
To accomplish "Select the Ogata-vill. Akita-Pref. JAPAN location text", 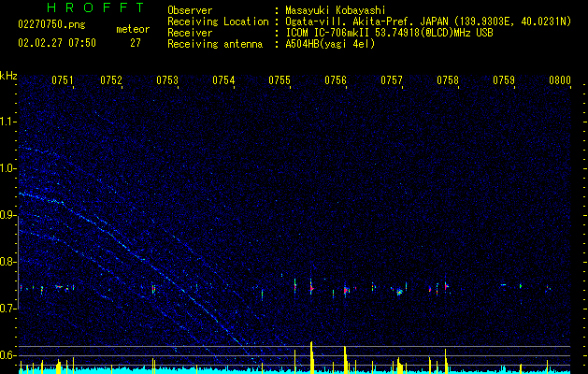I will click(428, 22).
